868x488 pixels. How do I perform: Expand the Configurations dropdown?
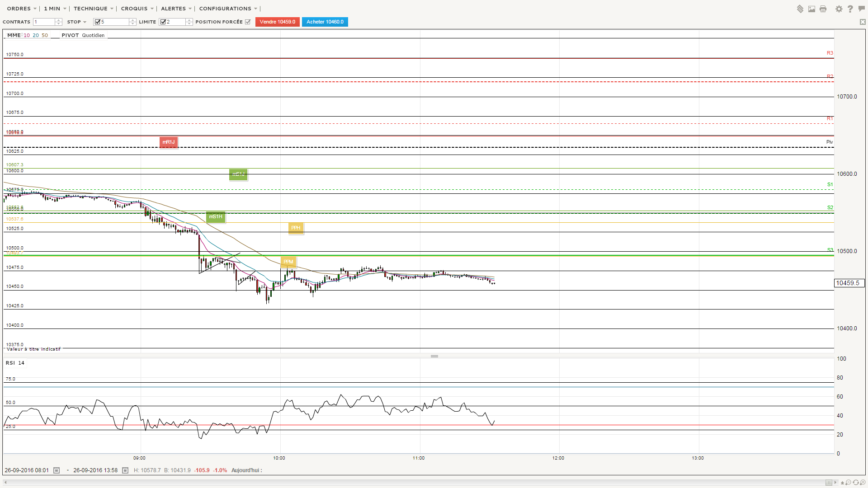(x=255, y=9)
